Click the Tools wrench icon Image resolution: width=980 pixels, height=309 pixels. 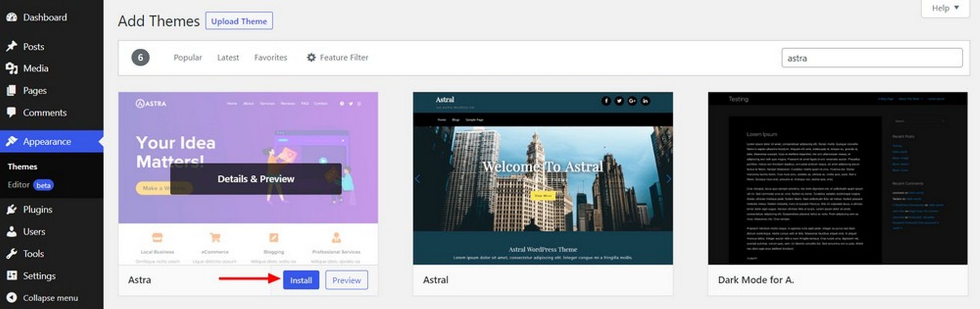click(x=12, y=254)
